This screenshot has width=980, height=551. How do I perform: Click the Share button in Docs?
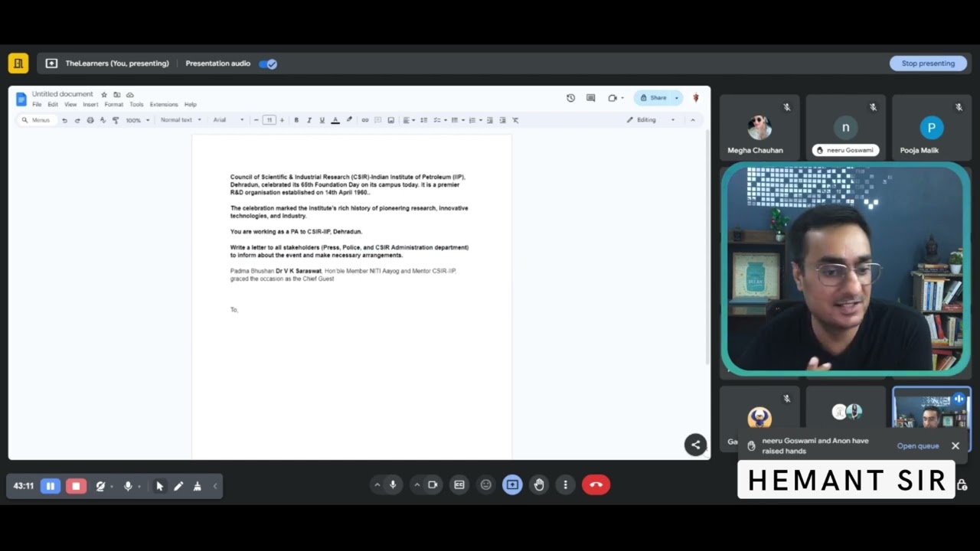(x=654, y=98)
